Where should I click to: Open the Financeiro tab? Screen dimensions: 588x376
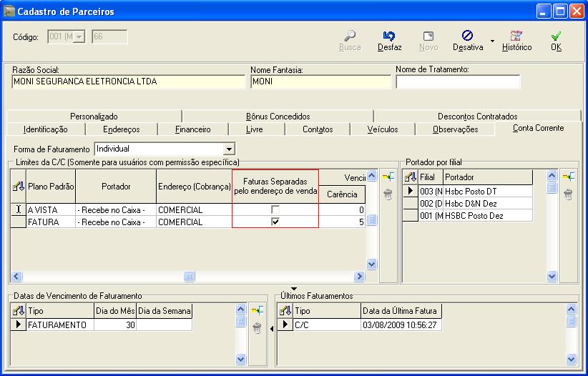point(192,129)
